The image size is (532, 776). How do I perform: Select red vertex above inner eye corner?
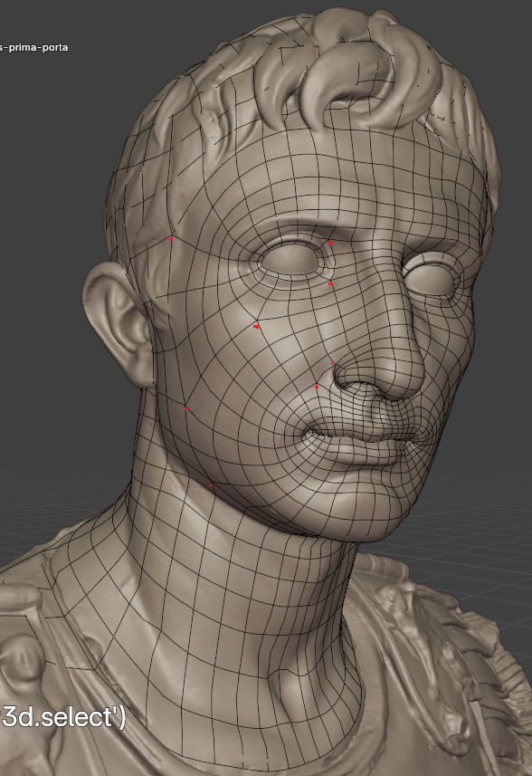(330, 243)
